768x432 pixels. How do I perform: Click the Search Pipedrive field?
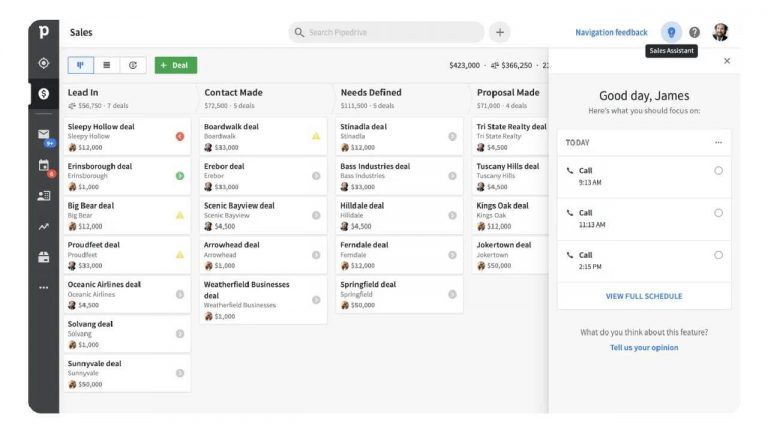(x=386, y=32)
